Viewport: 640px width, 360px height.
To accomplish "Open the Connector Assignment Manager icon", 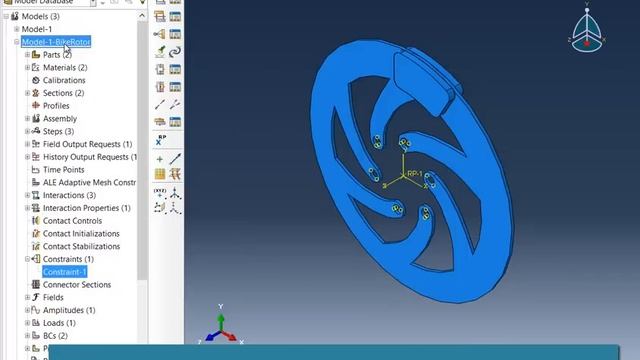I will (x=175, y=87).
